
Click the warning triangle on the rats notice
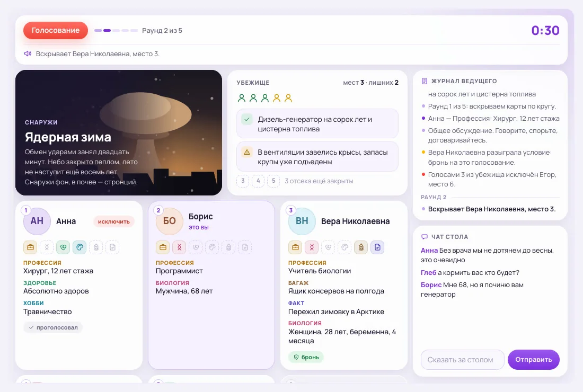[x=247, y=152]
